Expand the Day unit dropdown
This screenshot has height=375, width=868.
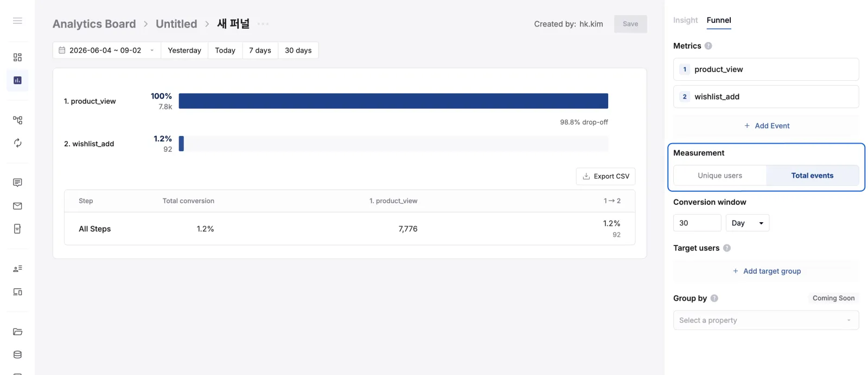pyautogui.click(x=748, y=223)
